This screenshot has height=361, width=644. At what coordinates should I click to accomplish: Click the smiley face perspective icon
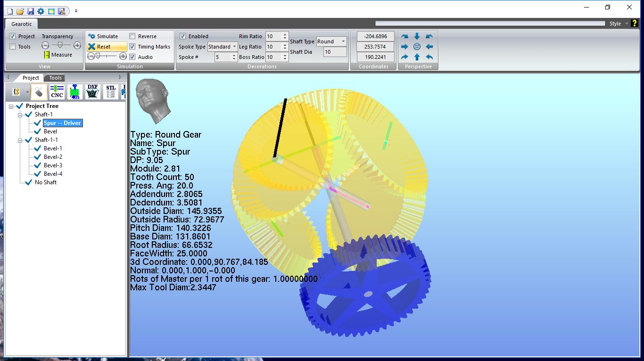417,47
